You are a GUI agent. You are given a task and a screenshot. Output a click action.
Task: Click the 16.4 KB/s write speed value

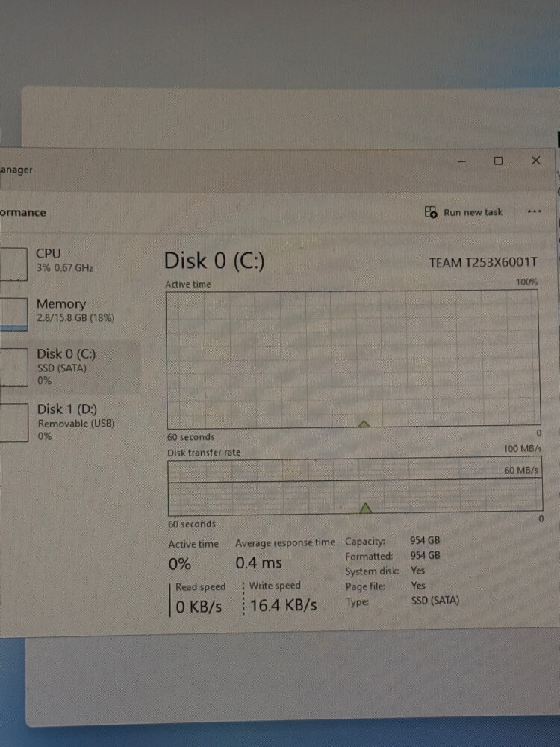coord(283,605)
